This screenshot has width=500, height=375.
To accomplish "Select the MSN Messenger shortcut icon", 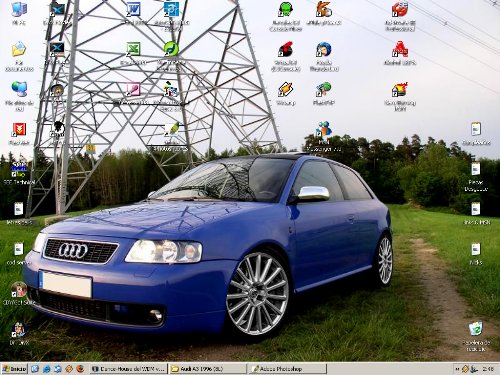I will (324, 129).
